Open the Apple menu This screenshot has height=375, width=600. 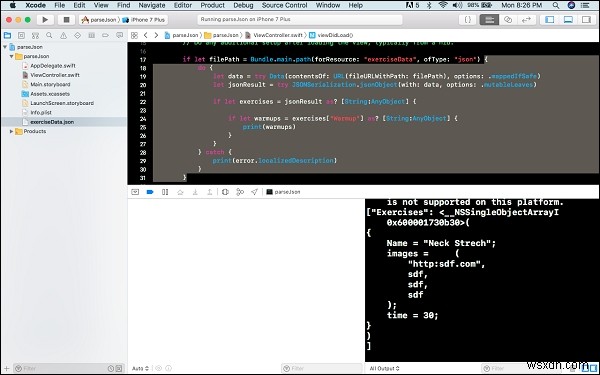click(x=13, y=5)
